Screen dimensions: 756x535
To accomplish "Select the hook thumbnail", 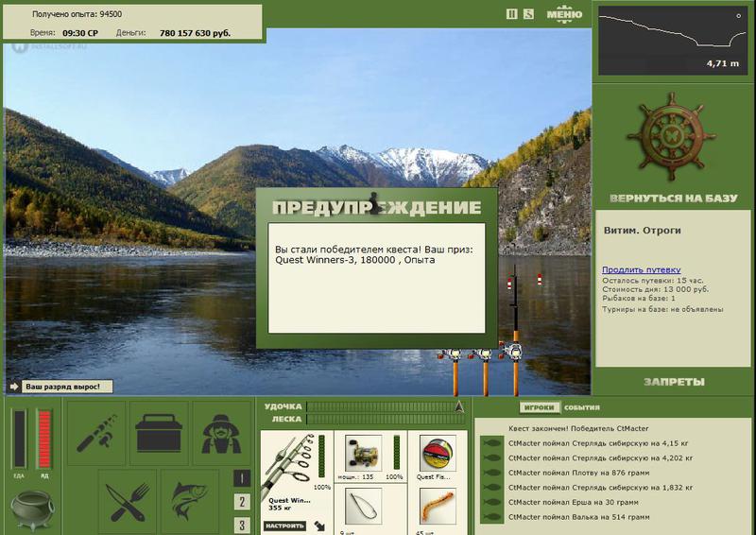I will pos(363,506).
